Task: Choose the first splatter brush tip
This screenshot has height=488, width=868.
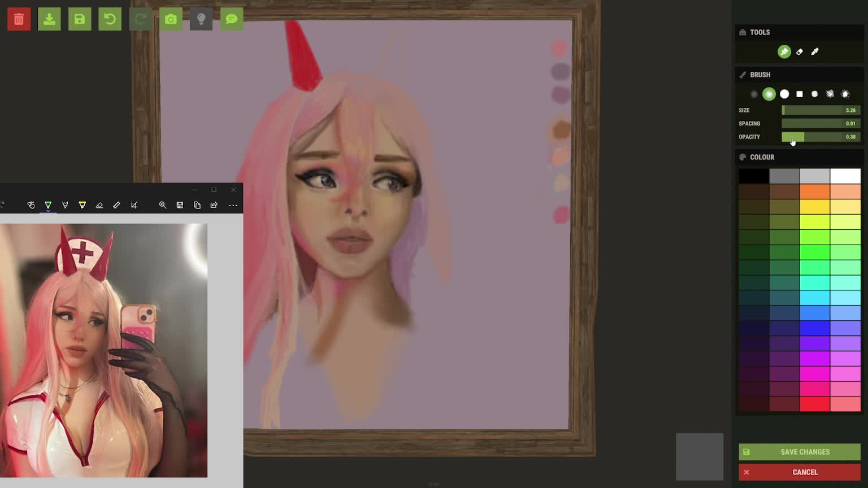Action: (x=830, y=94)
